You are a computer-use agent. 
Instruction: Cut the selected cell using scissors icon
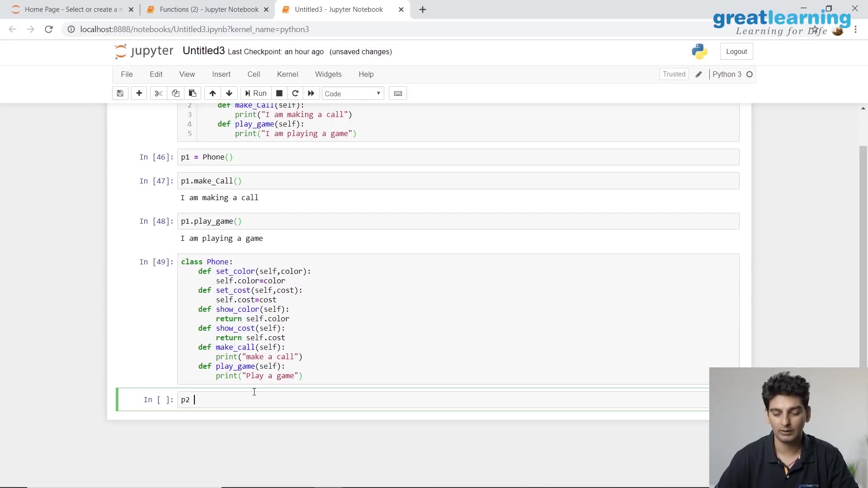(x=158, y=93)
